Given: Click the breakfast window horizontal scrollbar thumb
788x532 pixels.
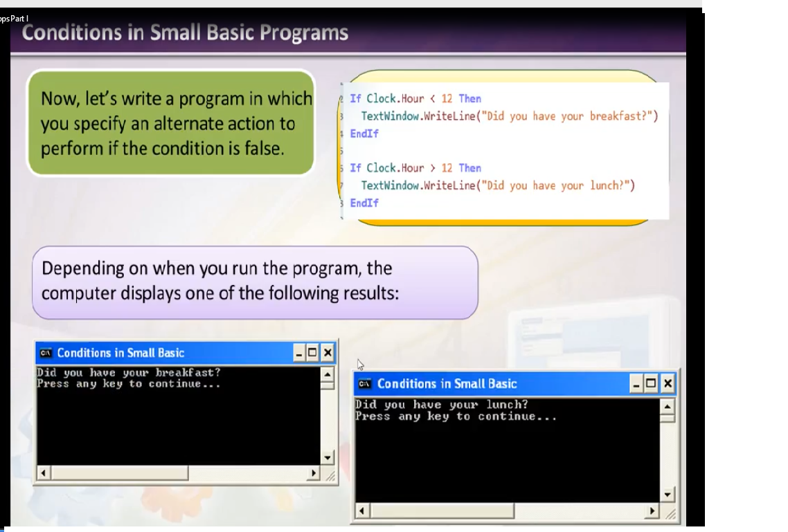Looking at the screenshot, I should click(120, 473).
